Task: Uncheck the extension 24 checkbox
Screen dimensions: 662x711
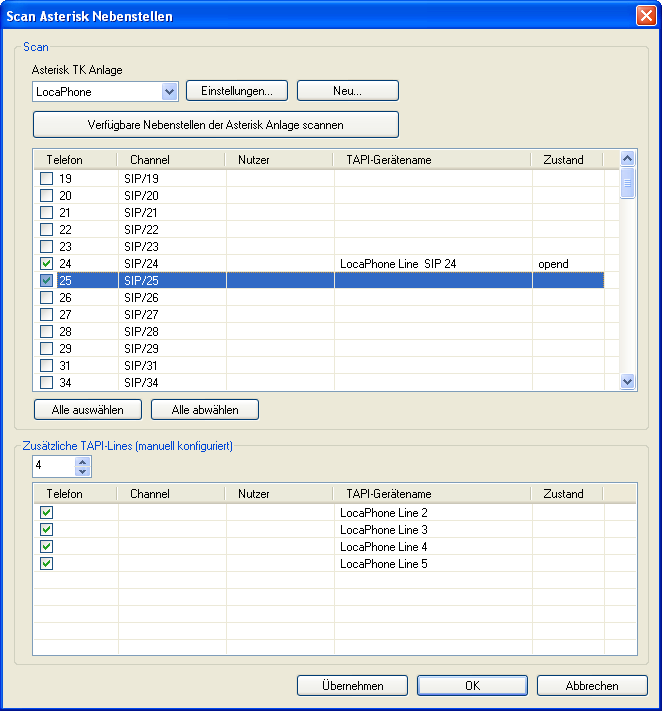Action: pyautogui.click(x=46, y=264)
